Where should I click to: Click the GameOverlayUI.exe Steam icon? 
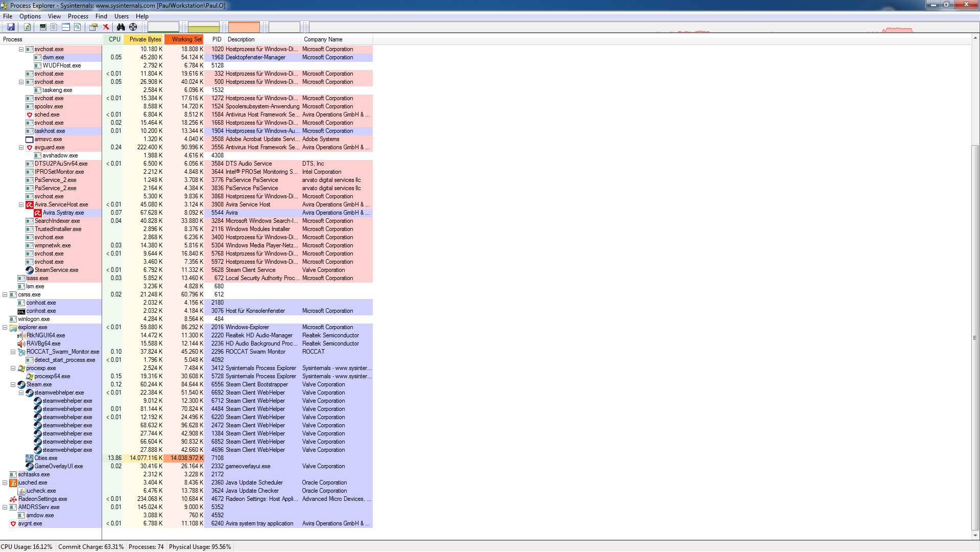pos(30,466)
